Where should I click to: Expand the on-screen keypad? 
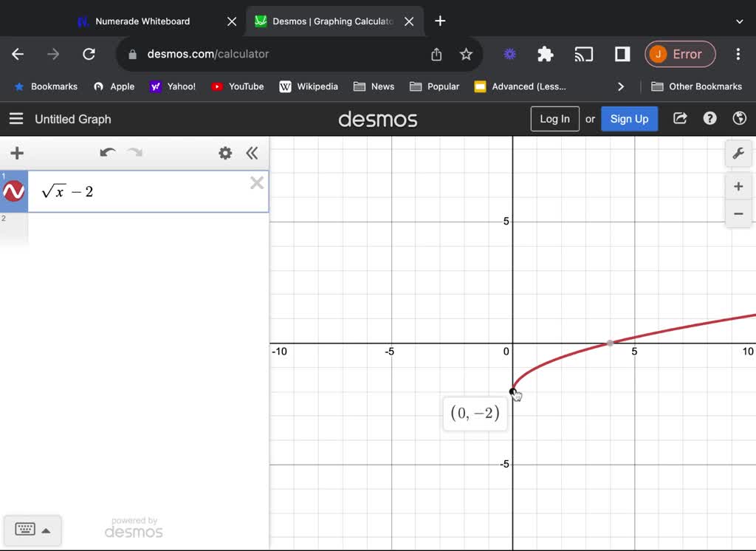pos(32,530)
